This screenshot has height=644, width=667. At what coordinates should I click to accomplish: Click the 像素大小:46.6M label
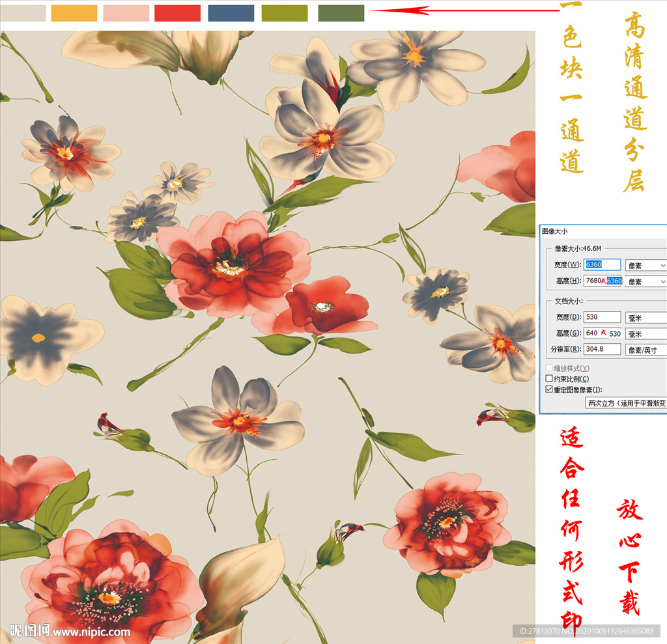pyautogui.click(x=578, y=248)
